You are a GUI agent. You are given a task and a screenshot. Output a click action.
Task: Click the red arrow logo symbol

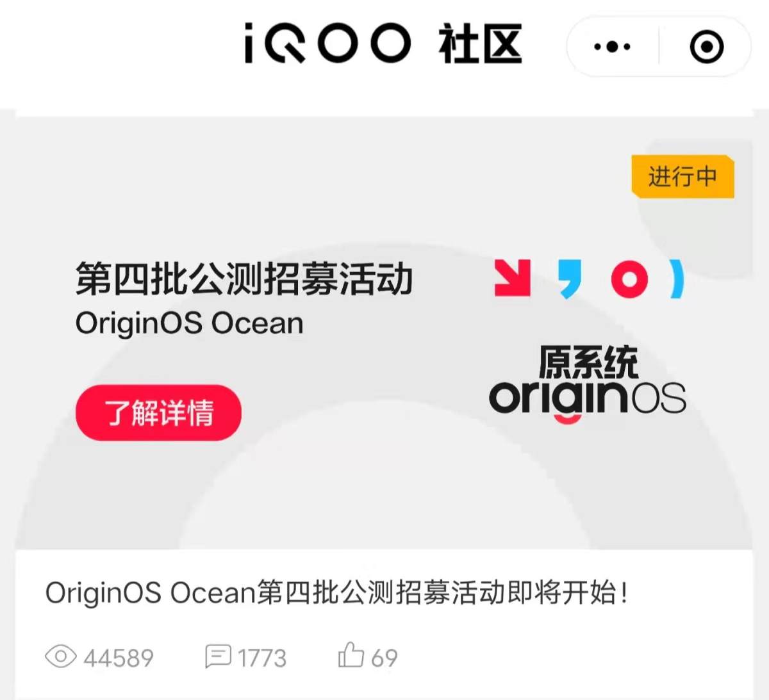click(513, 278)
